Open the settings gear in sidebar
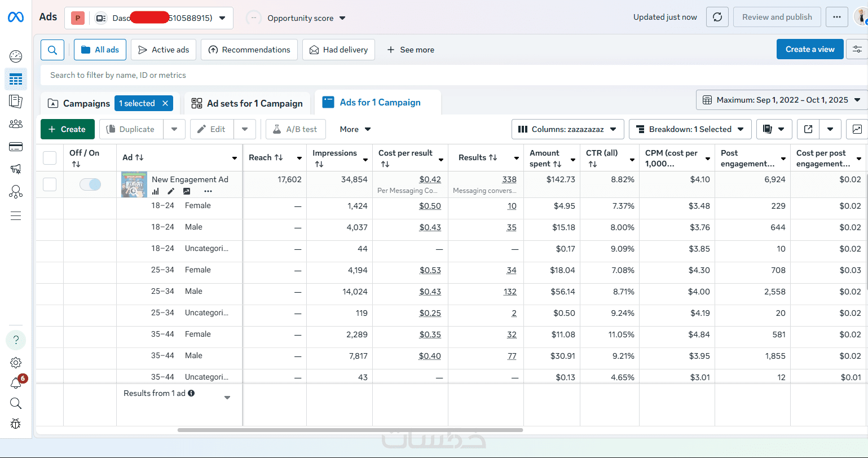The width and height of the screenshot is (868, 458). coord(16,363)
